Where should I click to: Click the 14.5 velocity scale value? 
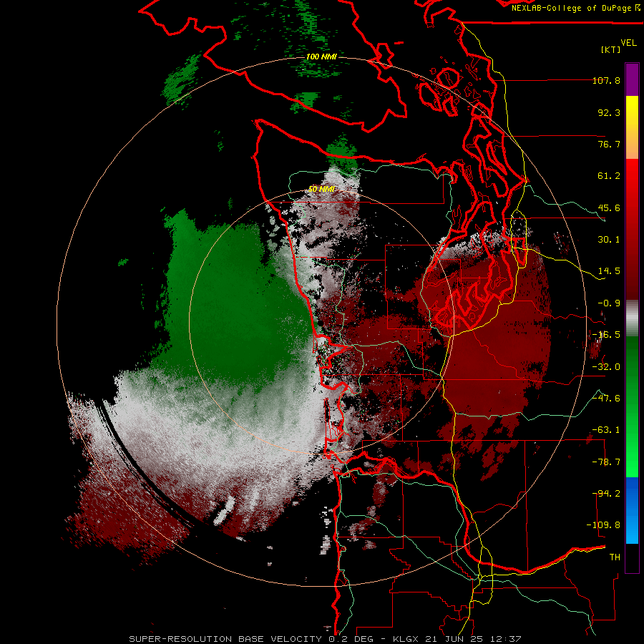coord(609,271)
